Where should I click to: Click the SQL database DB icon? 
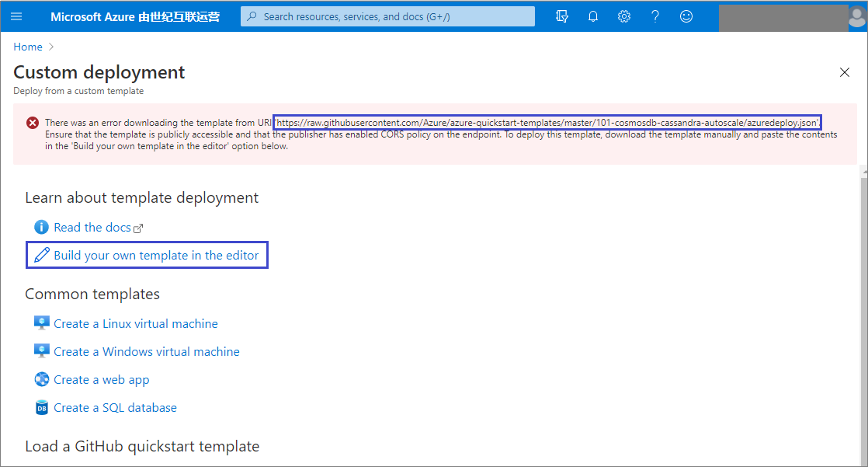[x=41, y=408]
